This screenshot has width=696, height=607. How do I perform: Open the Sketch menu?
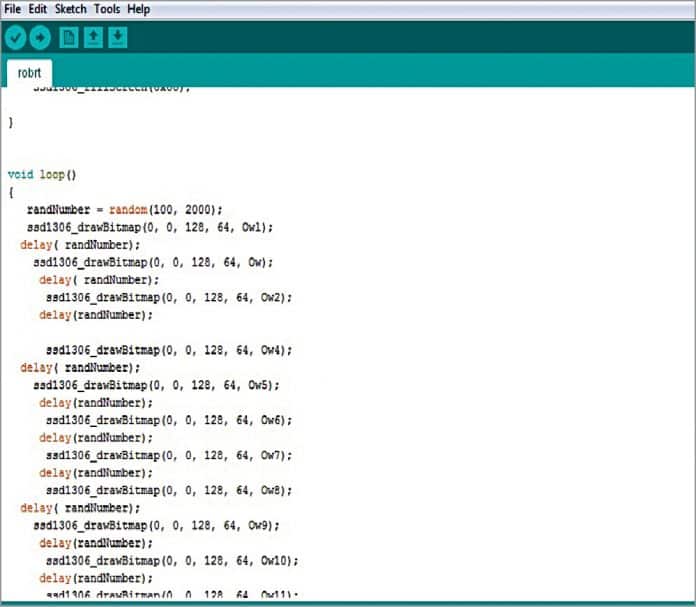coord(71,9)
